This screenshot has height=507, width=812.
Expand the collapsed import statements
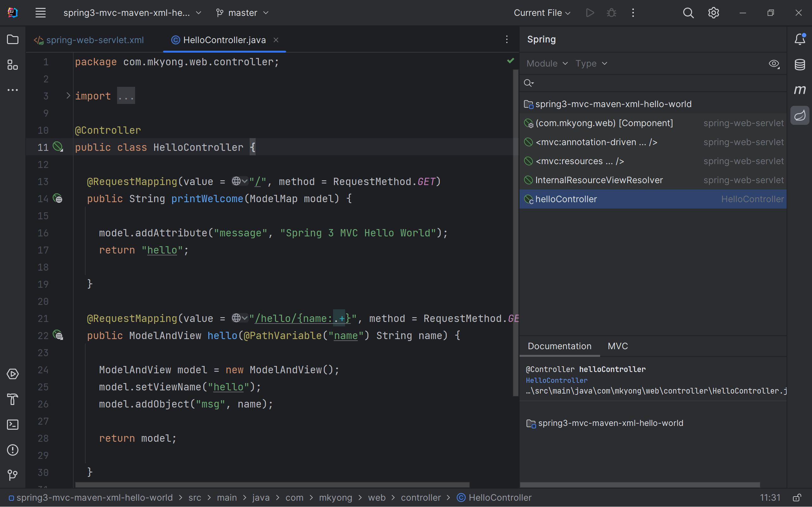(x=126, y=96)
